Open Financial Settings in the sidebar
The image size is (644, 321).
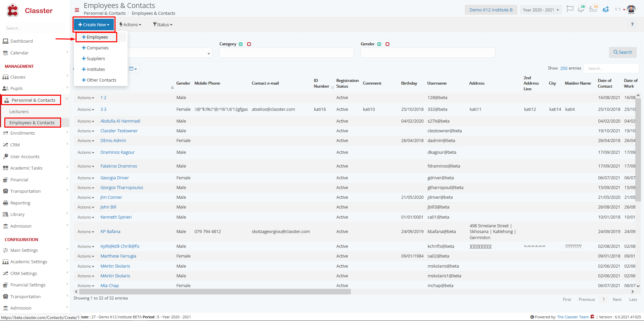pyautogui.click(x=28, y=285)
